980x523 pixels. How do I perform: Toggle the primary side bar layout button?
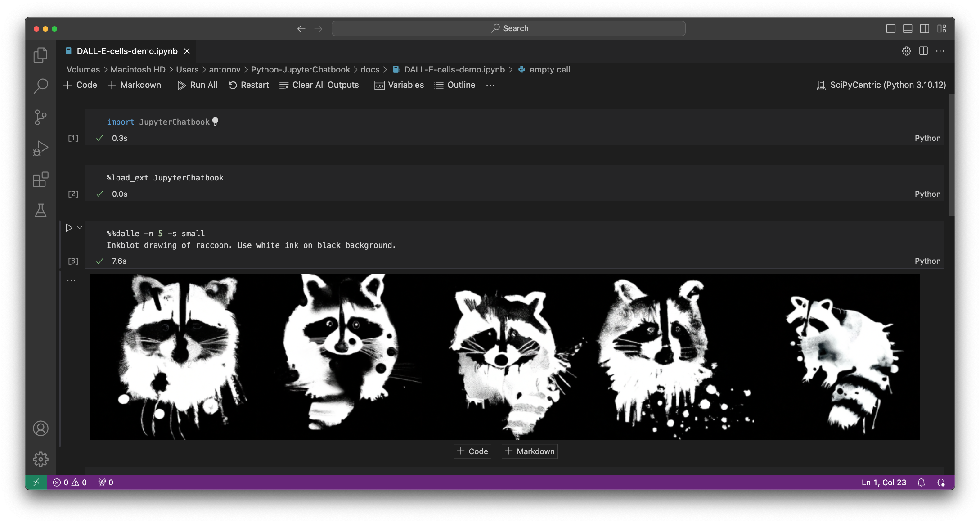pyautogui.click(x=890, y=29)
